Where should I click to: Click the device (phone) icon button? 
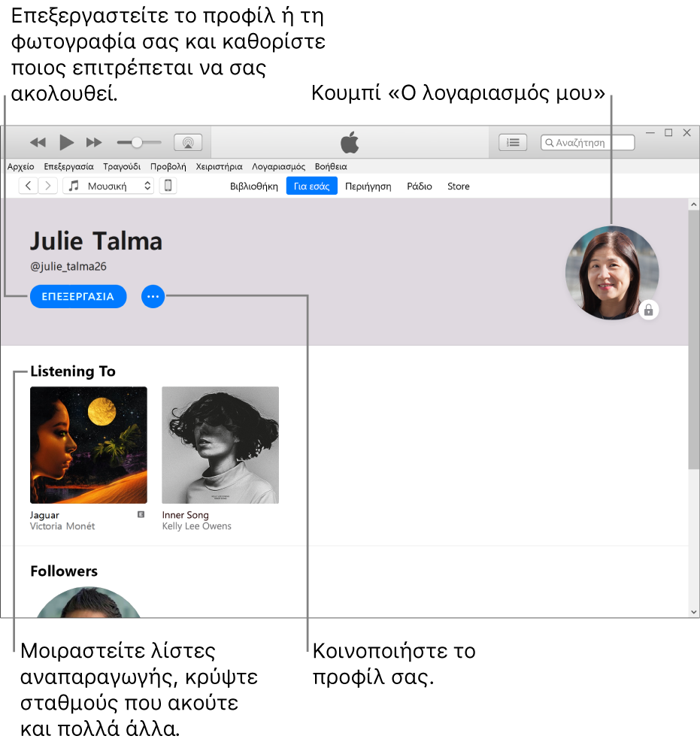pos(168,186)
